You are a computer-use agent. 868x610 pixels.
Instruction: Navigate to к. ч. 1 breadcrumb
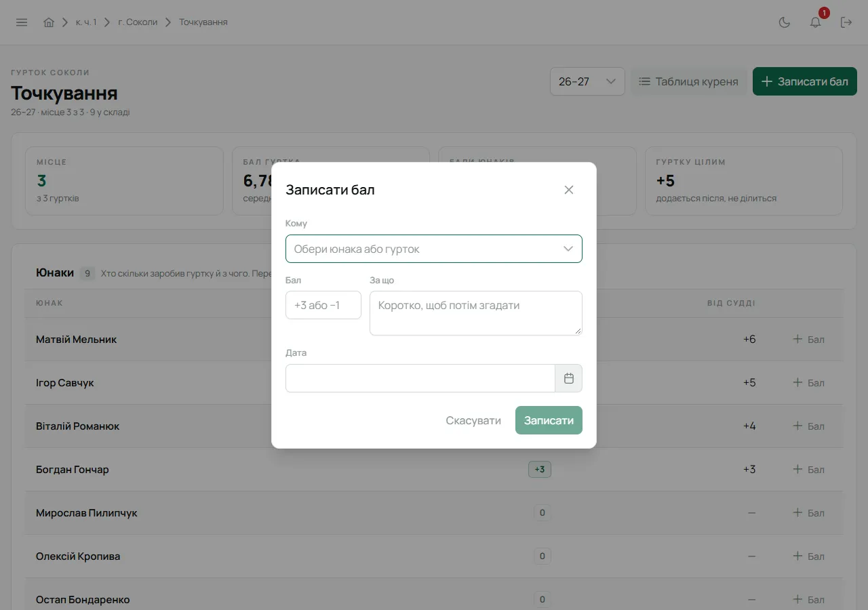(x=86, y=22)
